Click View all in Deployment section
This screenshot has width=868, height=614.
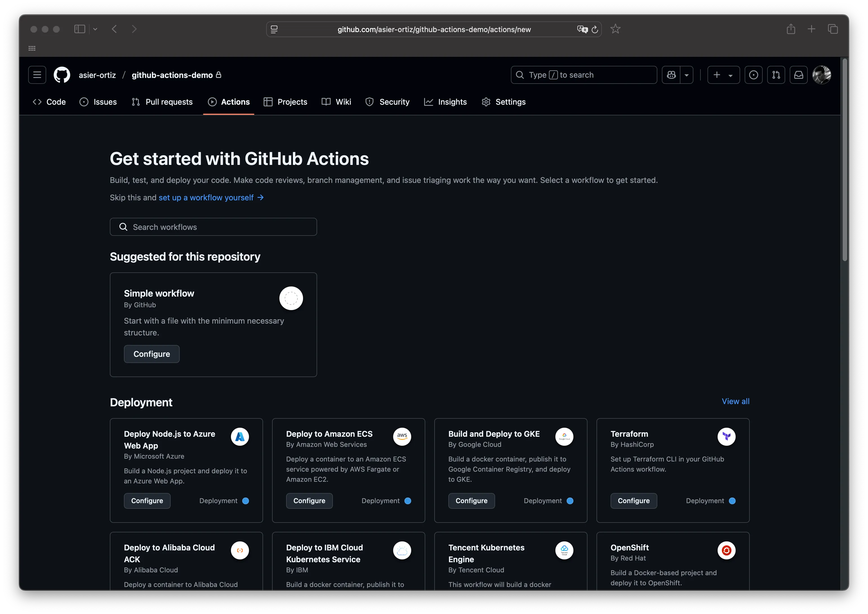coord(735,401)
